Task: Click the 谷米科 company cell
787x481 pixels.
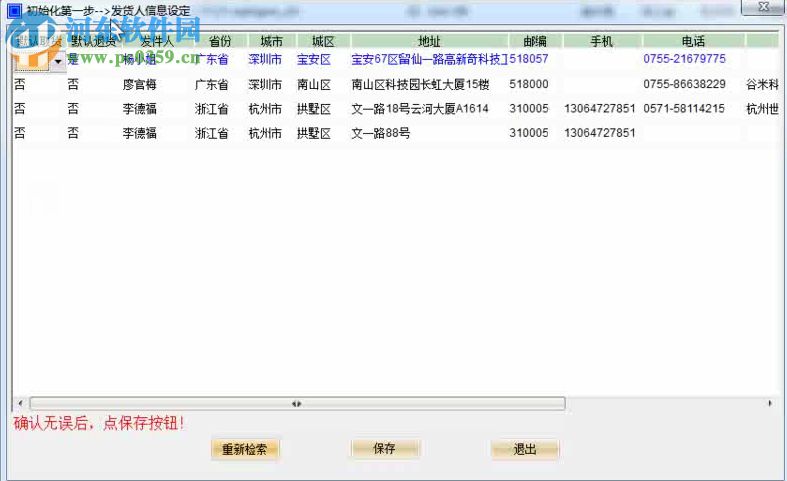Action: point(762,84)
